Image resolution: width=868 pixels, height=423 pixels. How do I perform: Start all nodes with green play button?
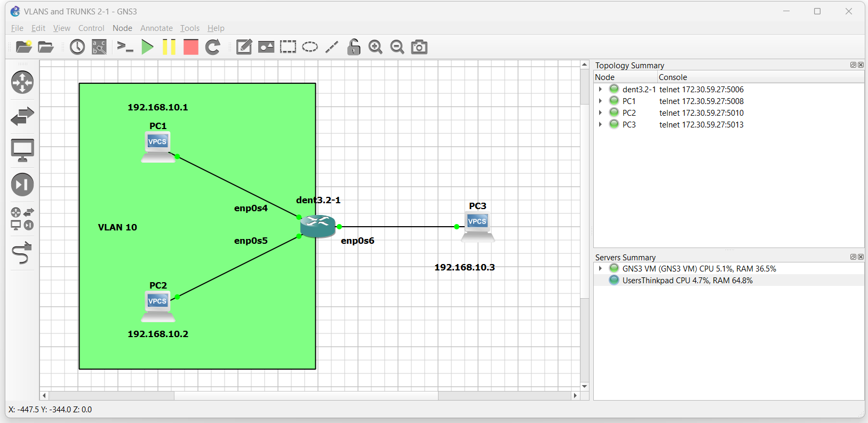pos(148,47)
